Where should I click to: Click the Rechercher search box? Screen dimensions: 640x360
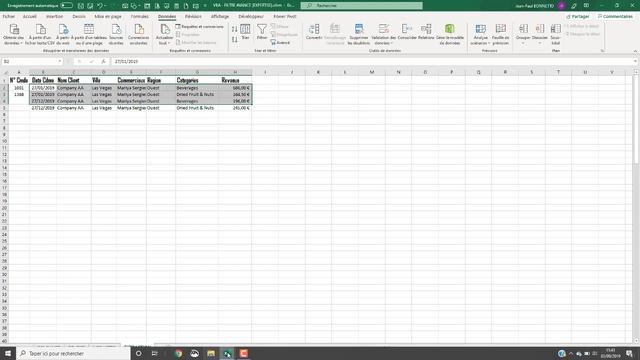tap(362, 6)
